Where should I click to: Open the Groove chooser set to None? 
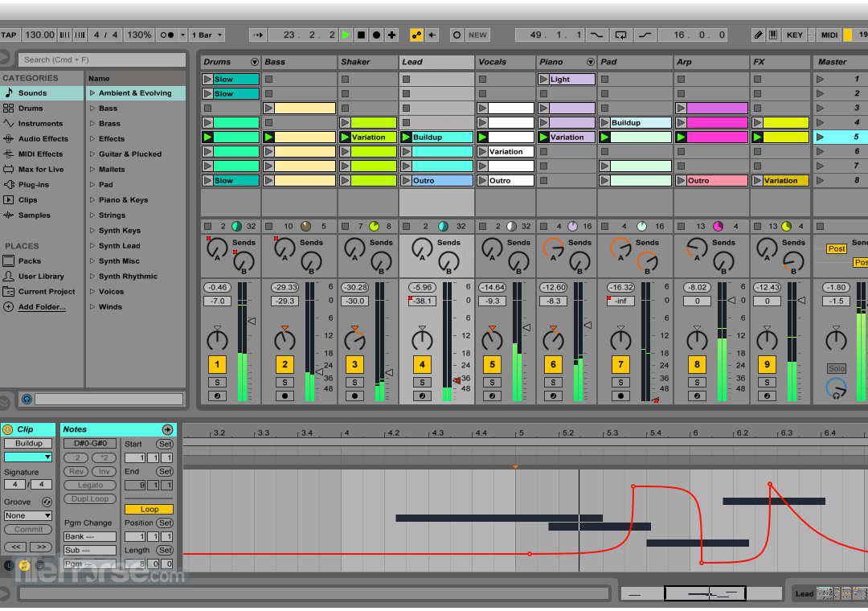(28, 515)
